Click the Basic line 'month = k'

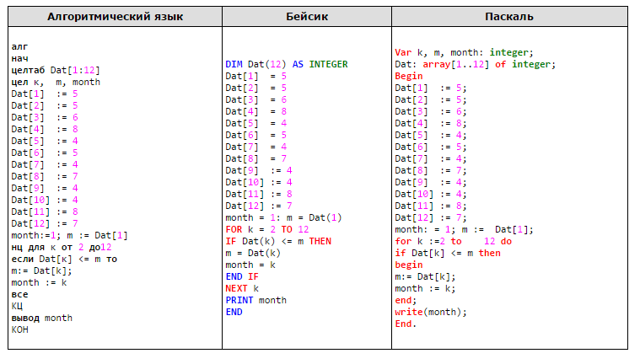tap(250, 265)
